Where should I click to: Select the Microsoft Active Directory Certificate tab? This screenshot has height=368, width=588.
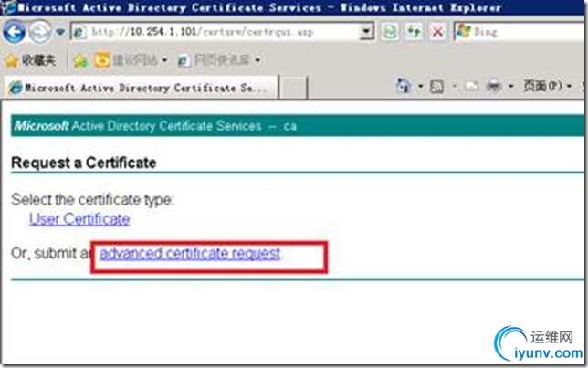coord(141,88)
